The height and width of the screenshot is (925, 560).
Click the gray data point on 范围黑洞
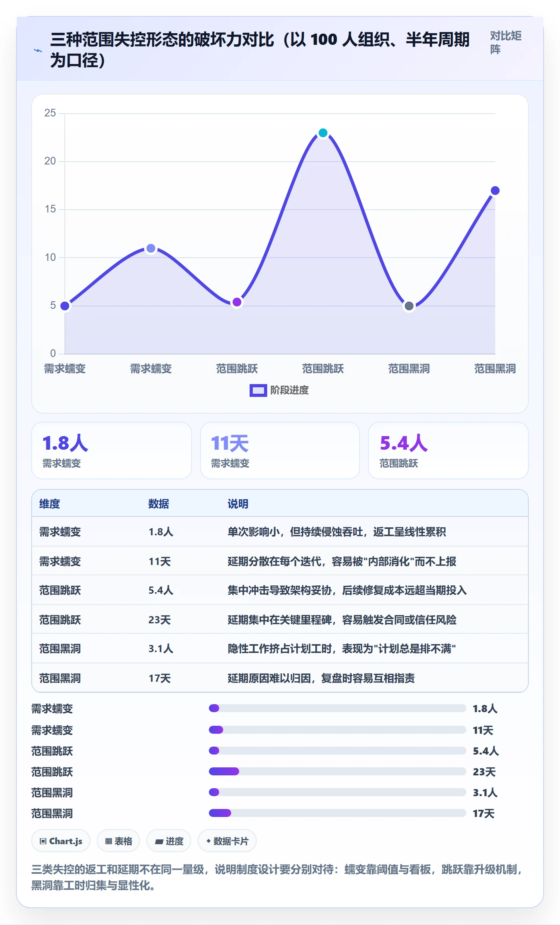tap(409, 306)
